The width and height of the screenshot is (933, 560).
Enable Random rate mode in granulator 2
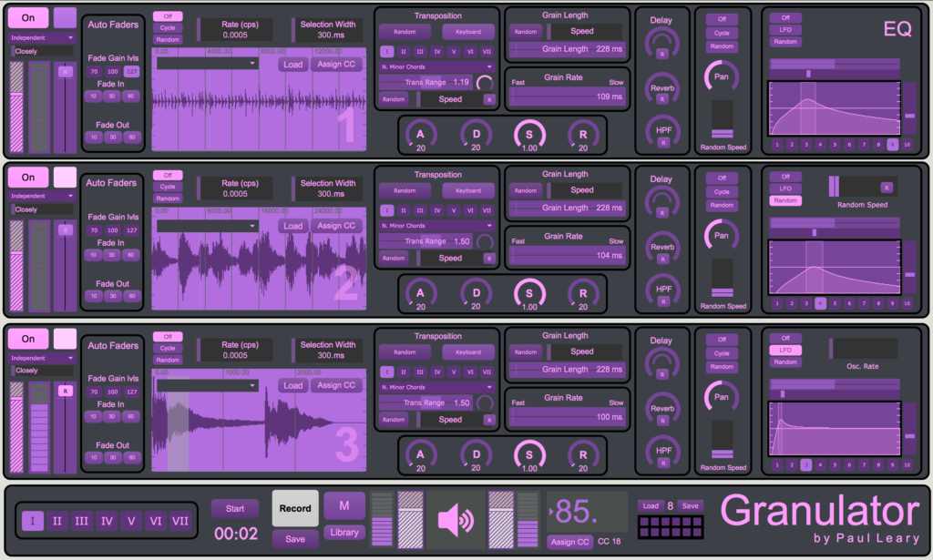pyautogui.click(x=168, y=199)
